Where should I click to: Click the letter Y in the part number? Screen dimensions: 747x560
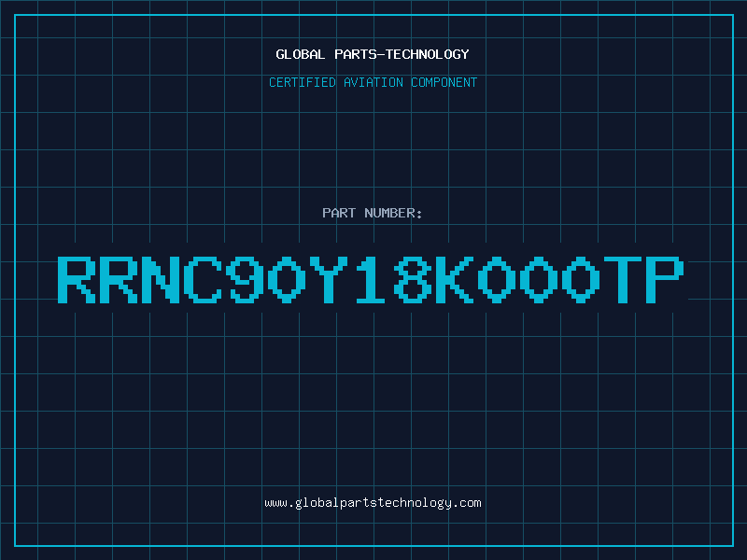pyautogui.click(x=329, y=279)
